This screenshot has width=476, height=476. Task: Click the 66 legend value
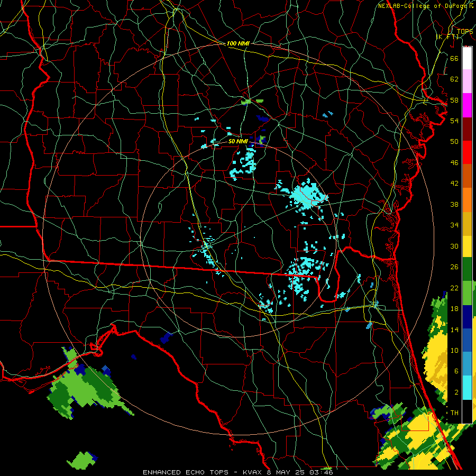[x=454, y=58]
